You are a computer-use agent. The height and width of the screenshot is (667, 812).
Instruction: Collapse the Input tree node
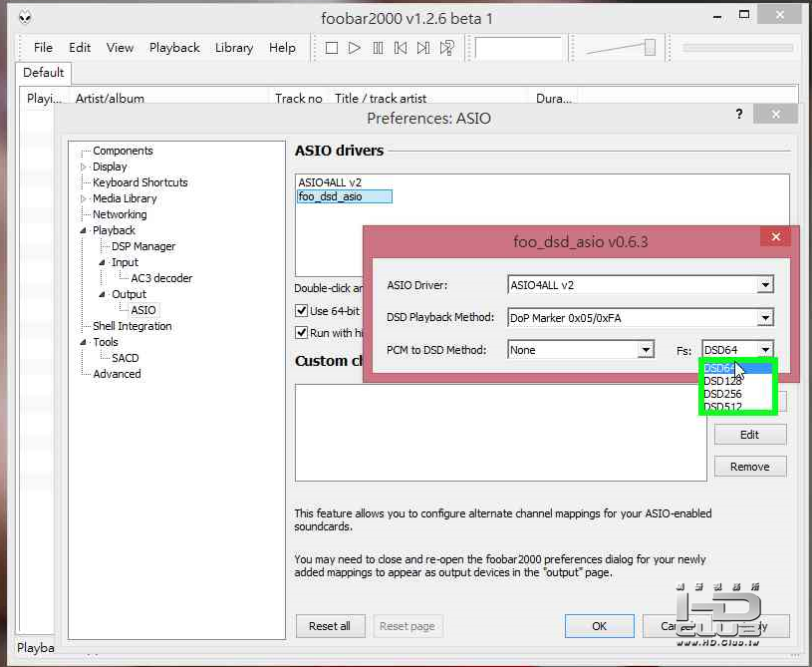point(102,263)
